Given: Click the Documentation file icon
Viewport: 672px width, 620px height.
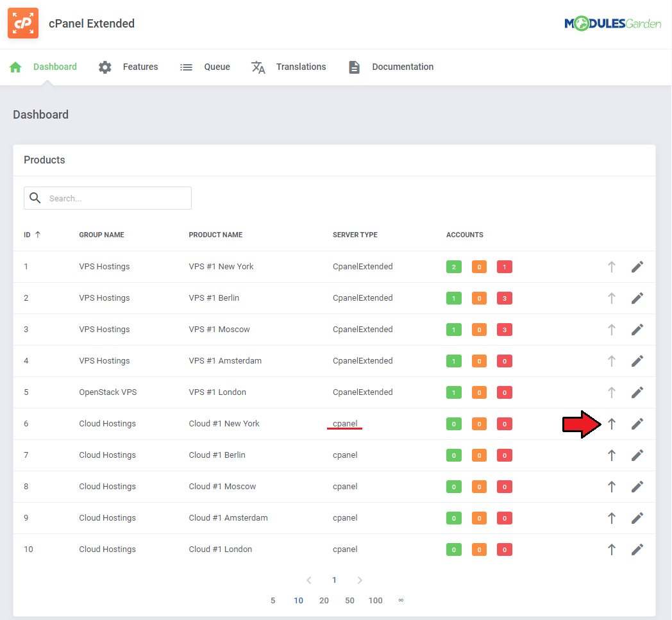Looking at the screenshot, I should 354,67.
